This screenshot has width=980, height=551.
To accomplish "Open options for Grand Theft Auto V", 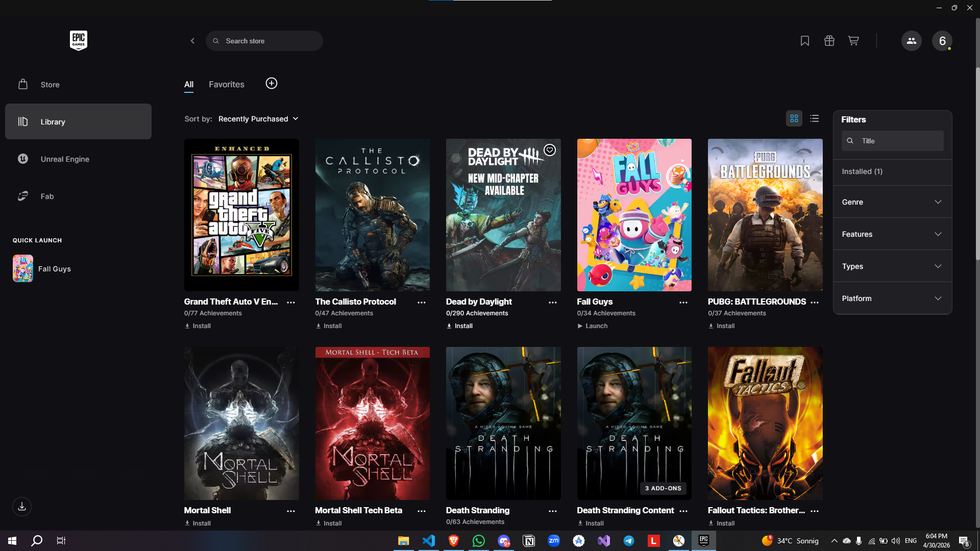I will [291, 303].
